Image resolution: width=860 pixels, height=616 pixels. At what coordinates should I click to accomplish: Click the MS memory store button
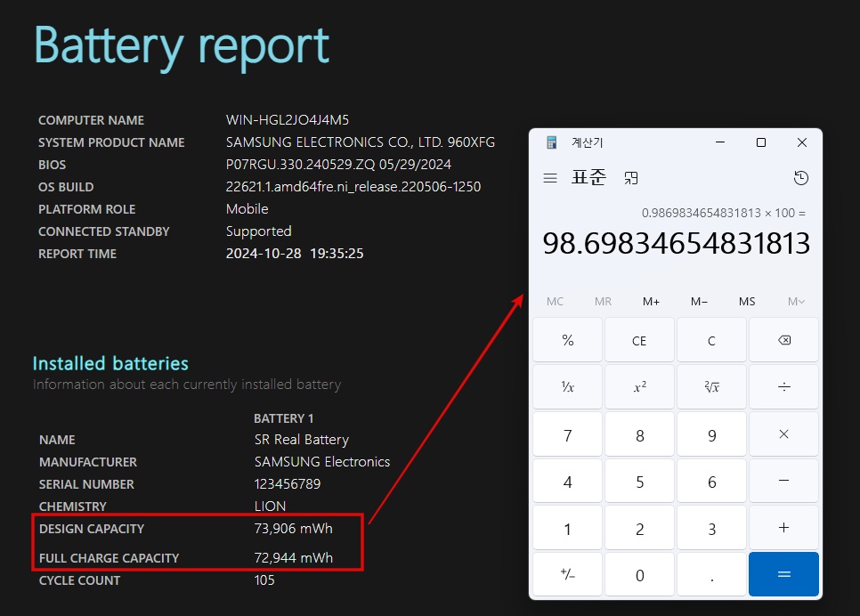pyautogui.click(x=747, y=301)
